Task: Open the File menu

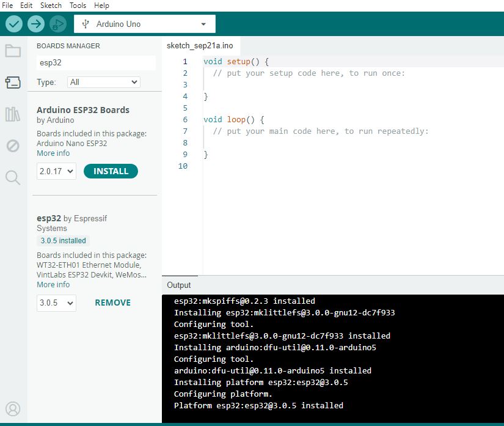Action: coord(7,6)
